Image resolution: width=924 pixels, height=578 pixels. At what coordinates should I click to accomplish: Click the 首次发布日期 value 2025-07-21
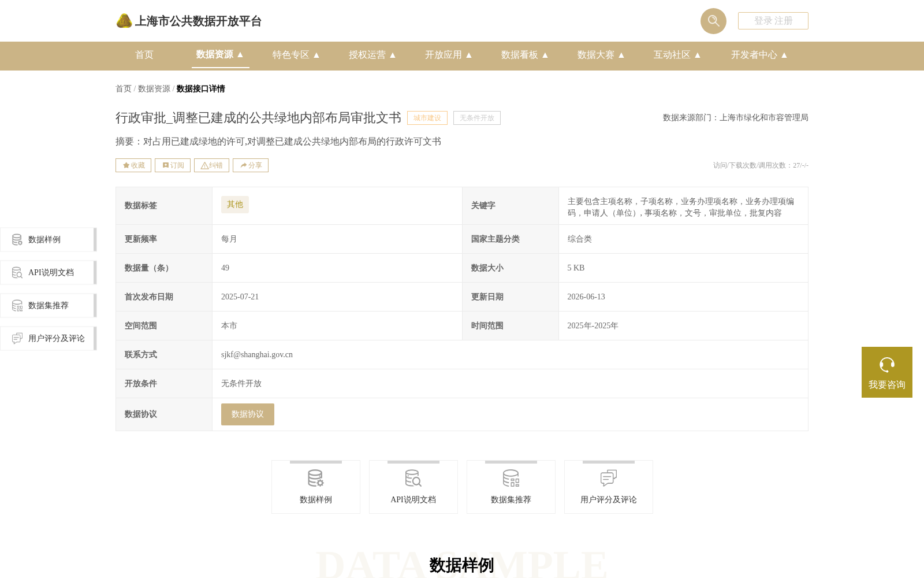(240, 297)
